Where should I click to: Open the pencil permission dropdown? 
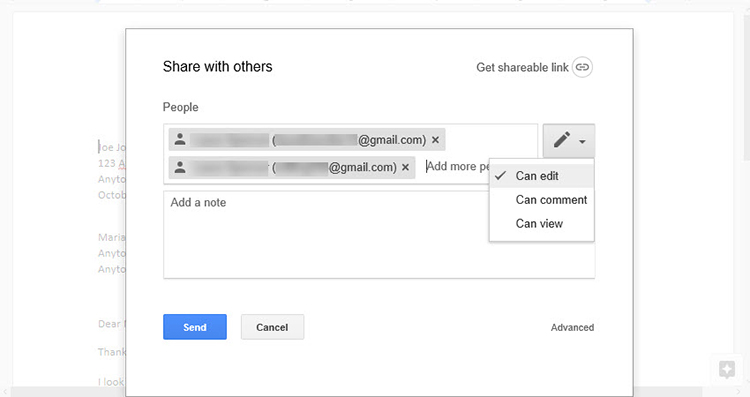pyautogui.click(x=569, y=141)
